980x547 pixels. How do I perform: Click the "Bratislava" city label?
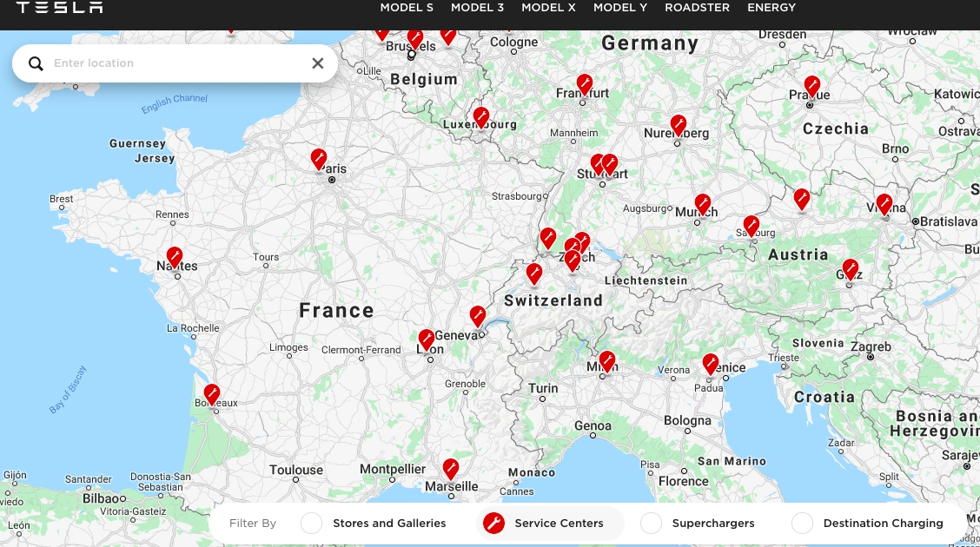pyautogui.click(x=949, y=221)
